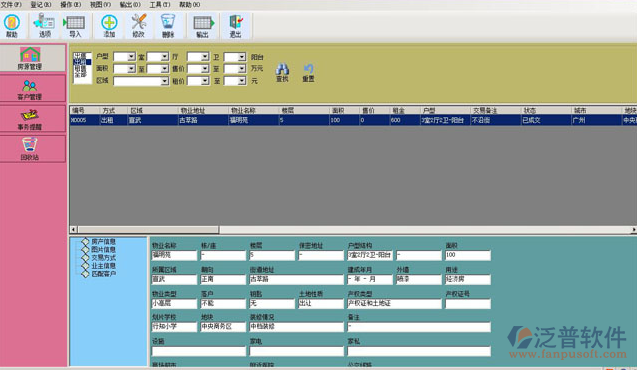Viewport: 637px width, 370px height.
Task: Select 图片信息 in the detail tree
Action: point(103,249)
